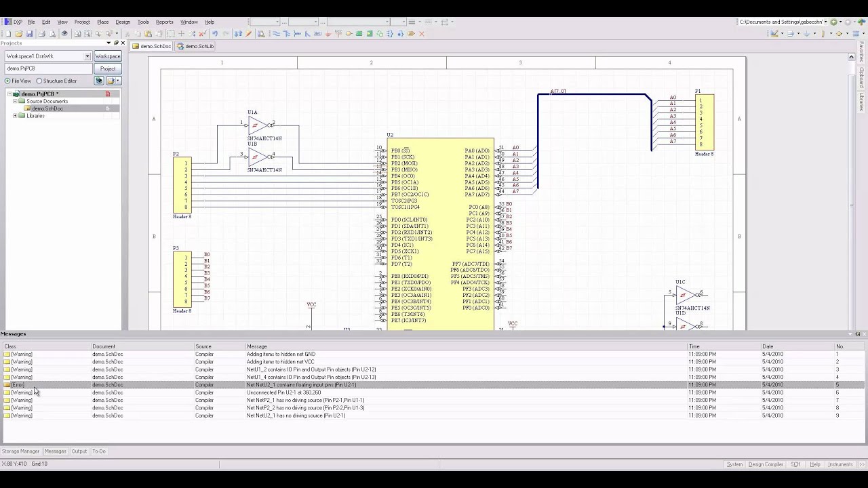
Task: Open the power sources dropdown arrow
Action: 814,33
